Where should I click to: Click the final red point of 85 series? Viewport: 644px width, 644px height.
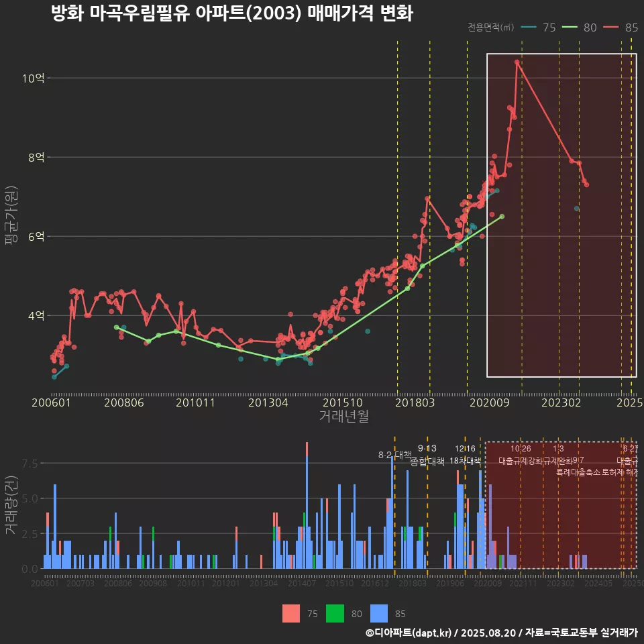tap(587, 185)
